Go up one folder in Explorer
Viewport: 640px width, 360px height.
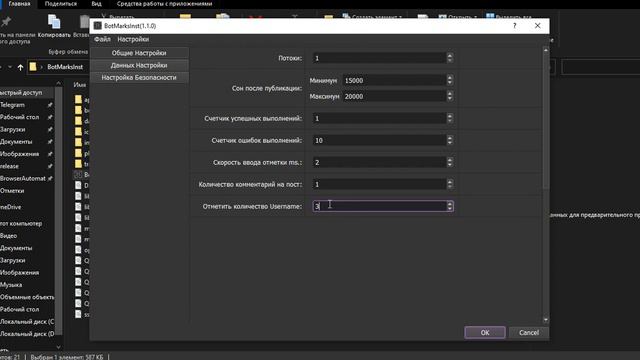coord(20,67)
